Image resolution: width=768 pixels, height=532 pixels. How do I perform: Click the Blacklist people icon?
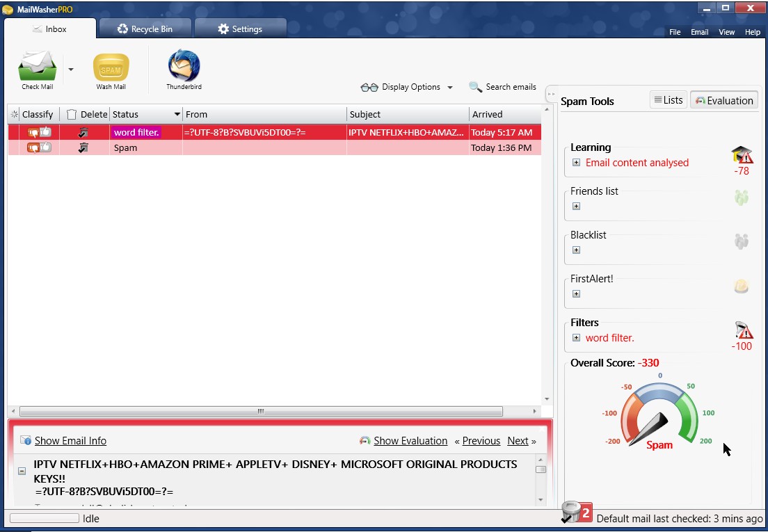(x=742, y=241)
